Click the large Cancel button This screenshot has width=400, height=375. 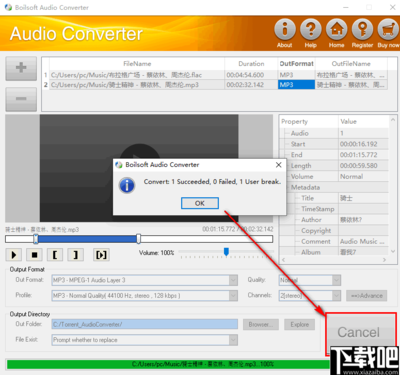click(359, 332)
